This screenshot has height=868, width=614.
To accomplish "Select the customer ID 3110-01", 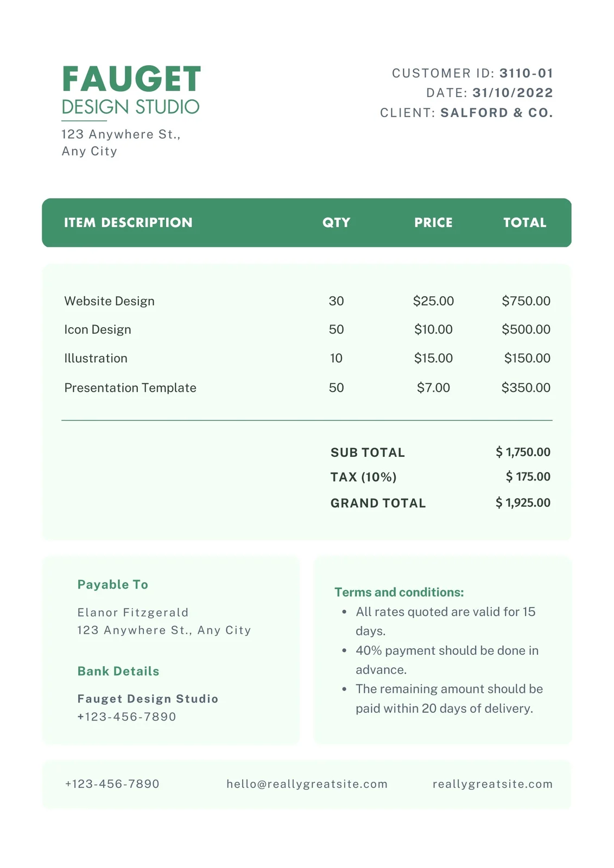I will point(526,73).
